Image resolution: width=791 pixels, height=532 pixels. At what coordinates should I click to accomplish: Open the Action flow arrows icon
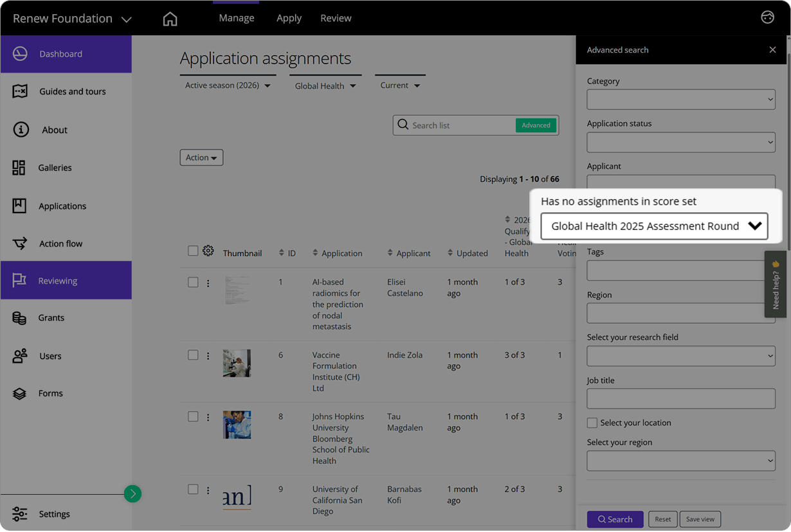(20, 244)
